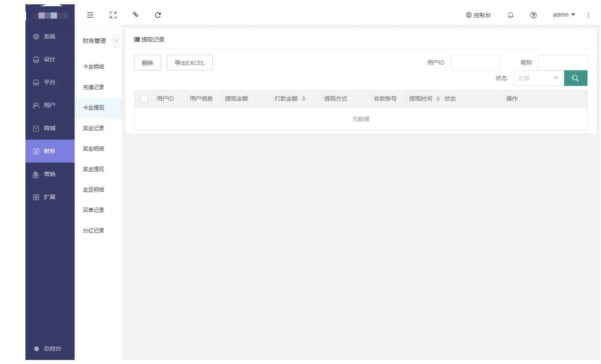Click the 导出EXCEL button
The image size is (601, 364).
point(190,63)
